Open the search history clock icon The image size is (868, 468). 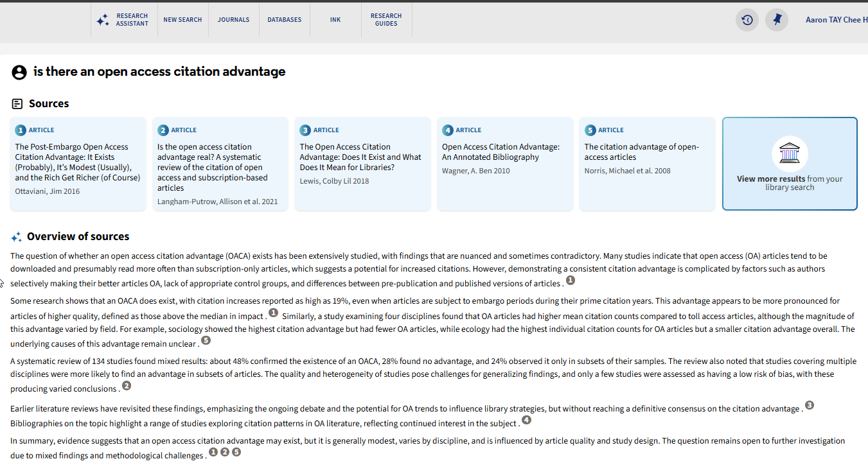747,20
